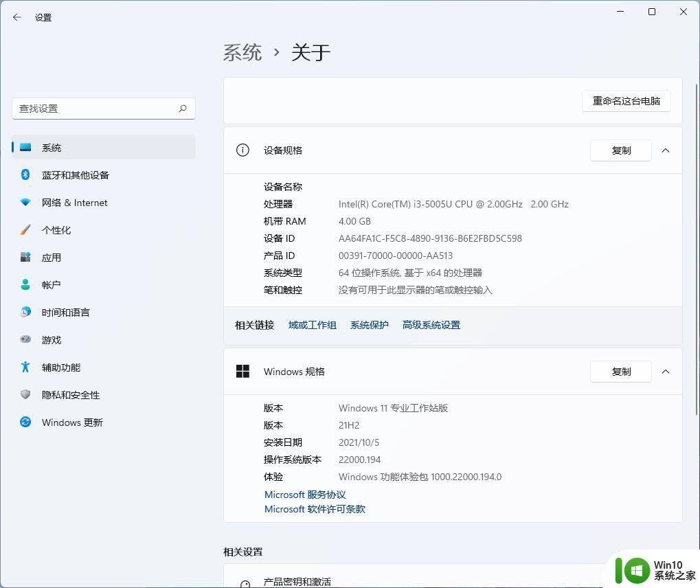Open the Apps (应用) sidebar icon
700x588 pixels.
coord(25,258)
